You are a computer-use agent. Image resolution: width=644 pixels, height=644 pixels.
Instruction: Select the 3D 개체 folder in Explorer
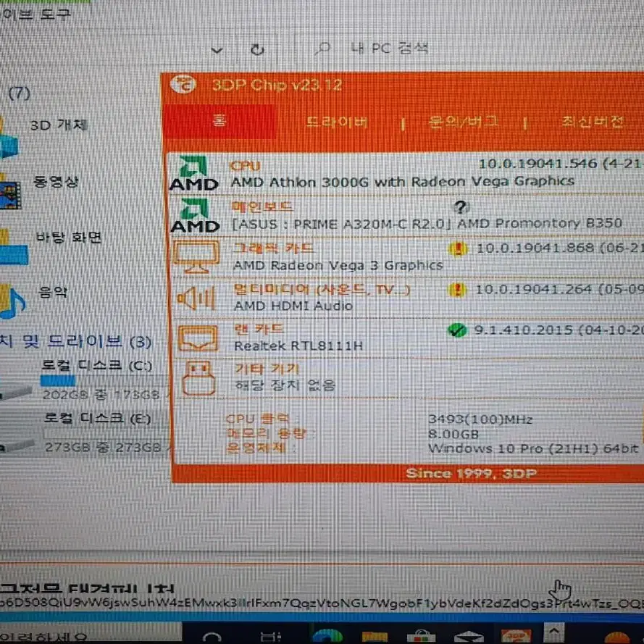click(x=59, y=125)
